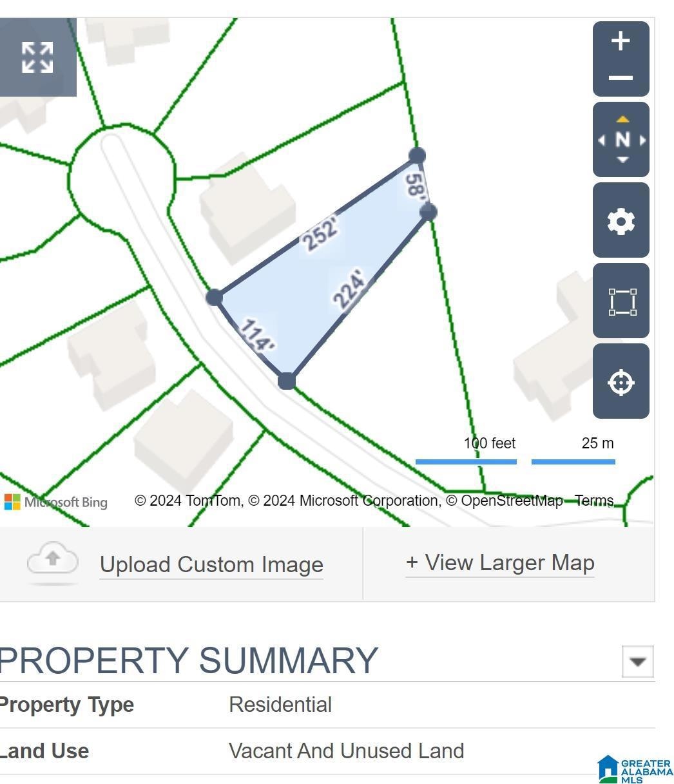This screenshot has height=784, width=674.
Task: Open map settings gear
Action: pos(621,221)
